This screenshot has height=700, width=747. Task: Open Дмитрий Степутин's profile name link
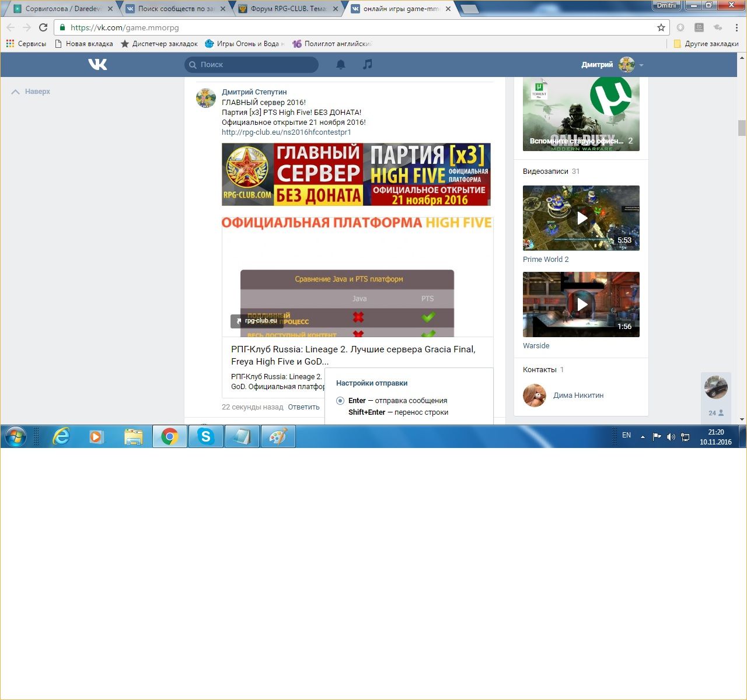pos(254,92)
